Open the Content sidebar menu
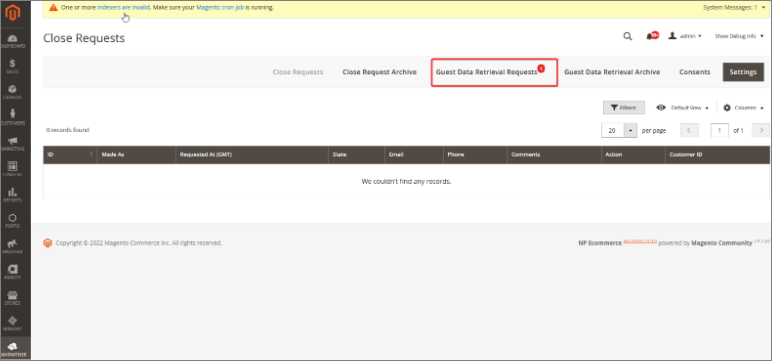Viewport: 772px width, 361px height. point(13,169)
